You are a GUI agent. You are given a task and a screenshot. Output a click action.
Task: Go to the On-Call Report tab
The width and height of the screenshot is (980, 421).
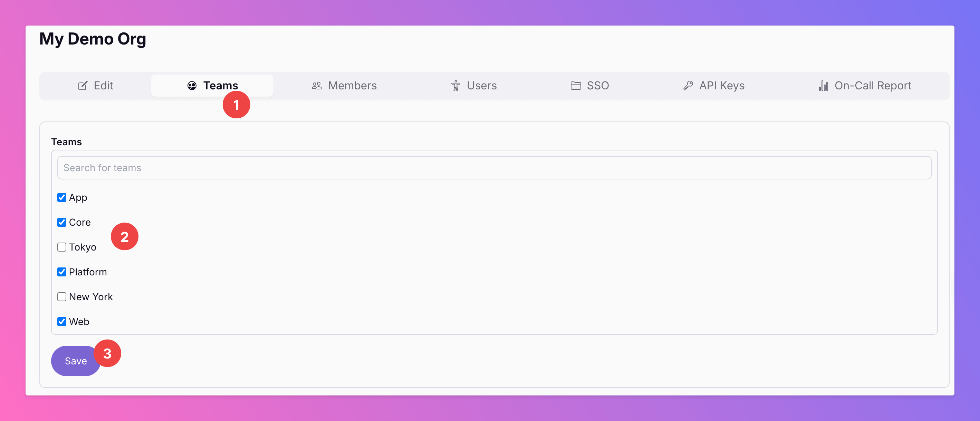tap(865, 86)
